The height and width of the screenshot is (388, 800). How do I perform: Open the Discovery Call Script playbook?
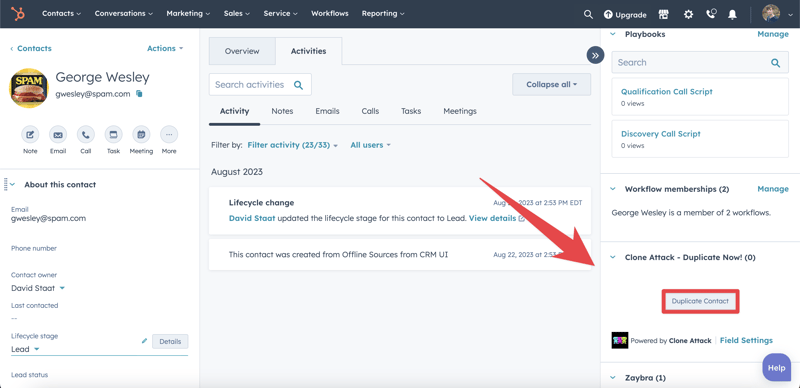point(661,134)
